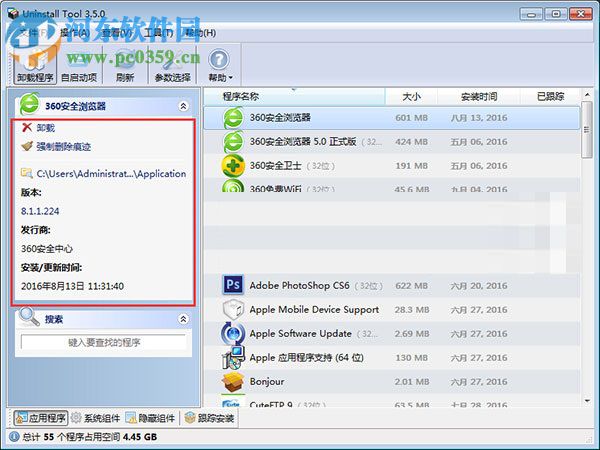Select the 卸载程序 toolbar button

pos(35,64)
